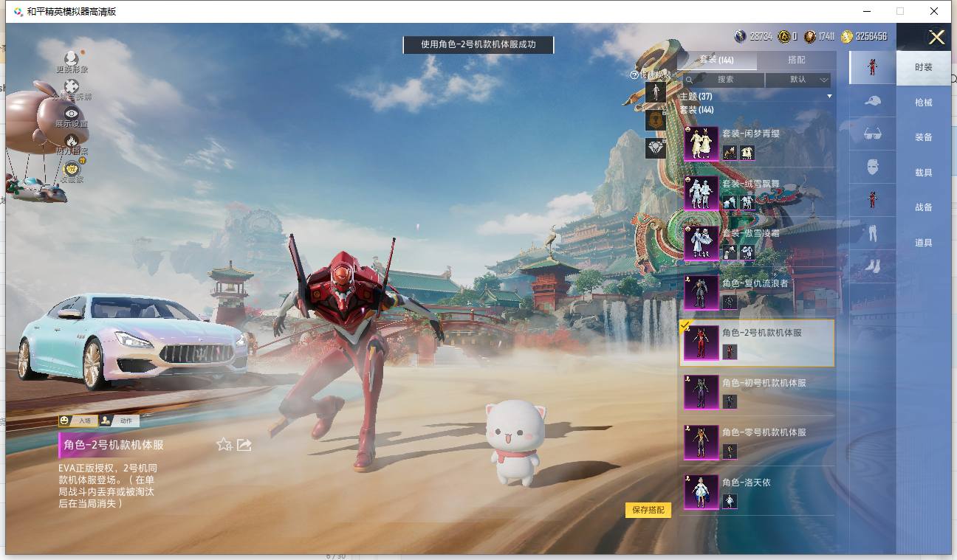
Task: Minimize the 和平精英模拟器高清版 window
Action: pyautogui.click(x=865, y=11)
